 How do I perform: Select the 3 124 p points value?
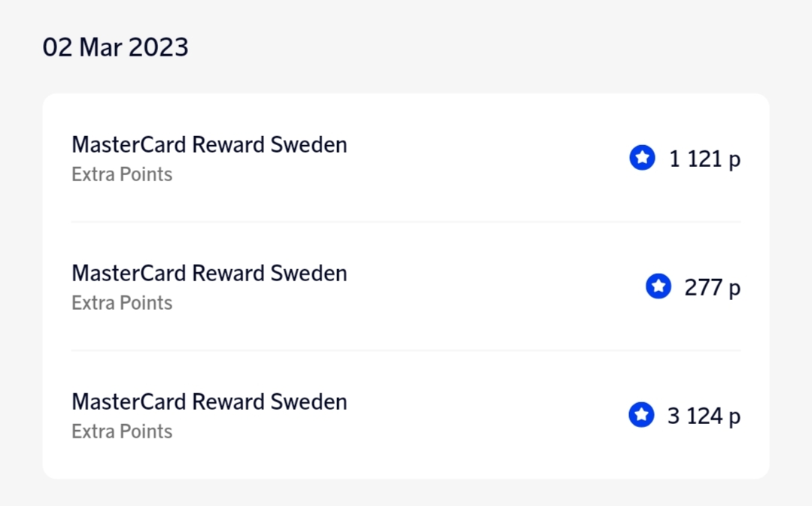pos(704,416)
